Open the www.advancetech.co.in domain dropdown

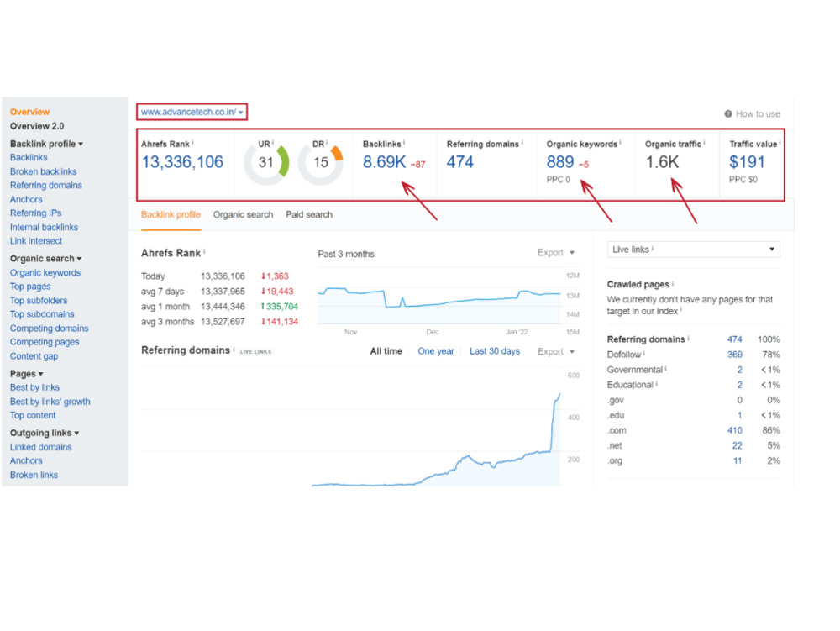click(192, 112)
